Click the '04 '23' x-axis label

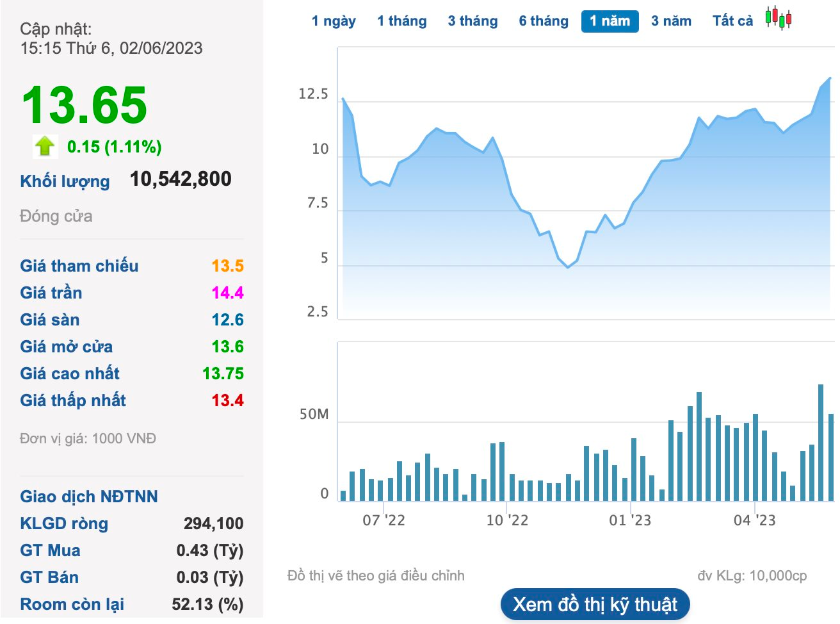pos(754,520)
